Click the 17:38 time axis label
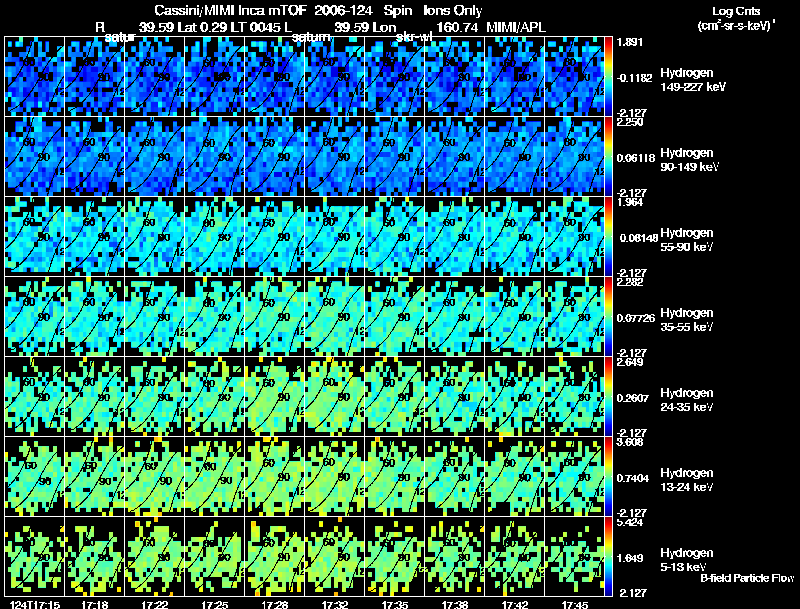Image resolution: width=800 pixels, height=609 pixels. pos(455,605)
